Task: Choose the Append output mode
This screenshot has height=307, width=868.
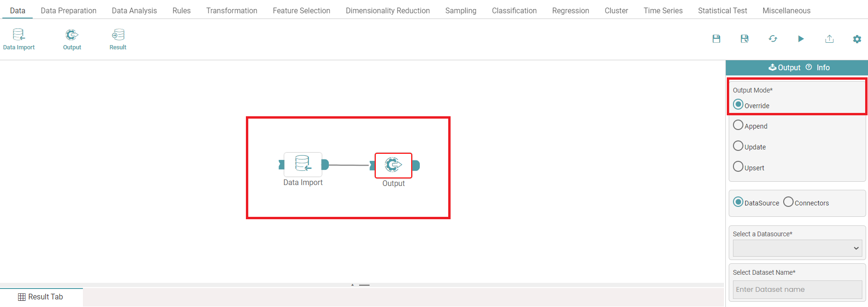Action: (738, 125)
